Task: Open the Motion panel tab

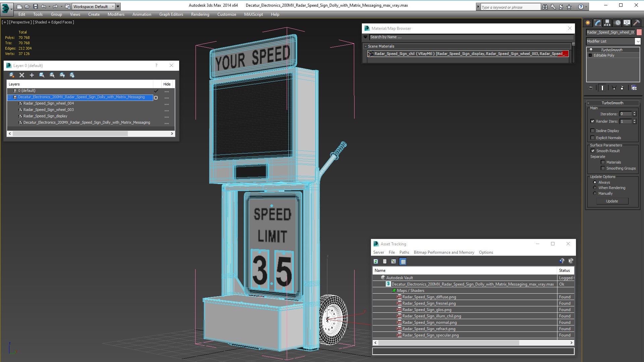Action: 617,23
